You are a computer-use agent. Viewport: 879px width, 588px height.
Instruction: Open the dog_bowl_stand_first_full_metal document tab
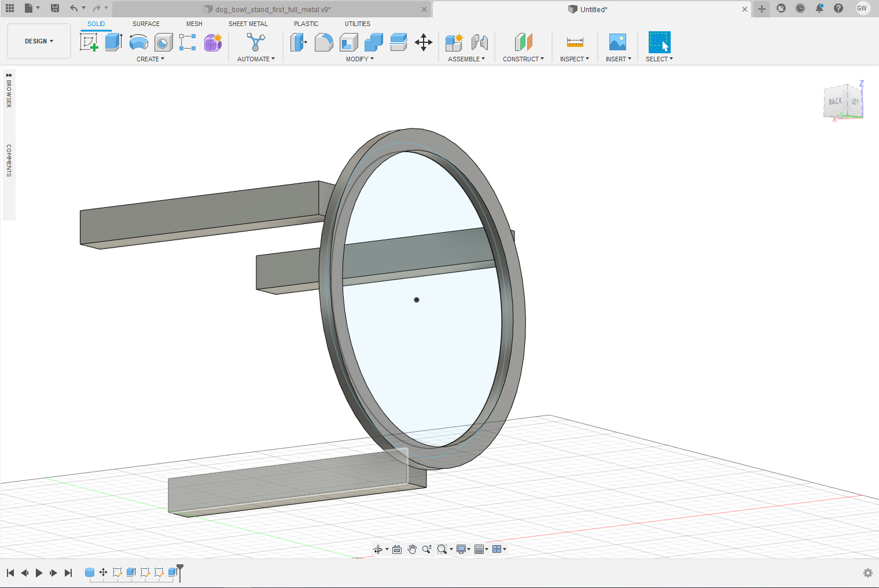(x=272, y=9)
